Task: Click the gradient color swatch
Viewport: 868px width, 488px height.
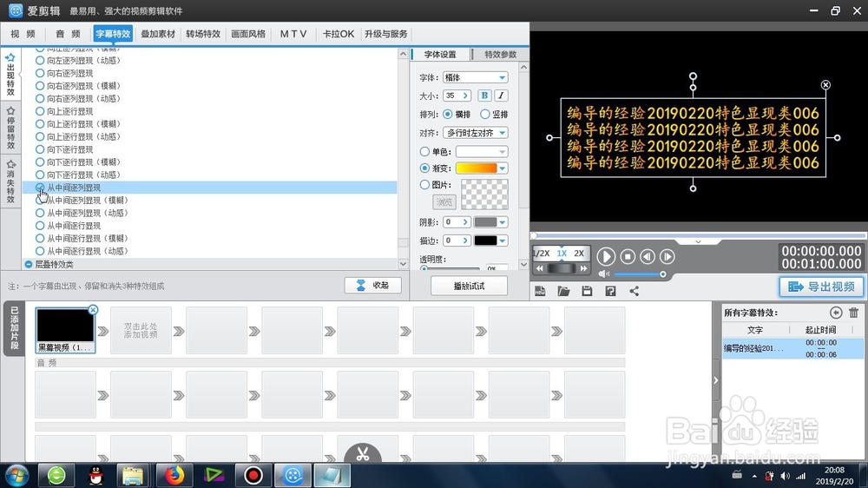Action: click(476, 168)
